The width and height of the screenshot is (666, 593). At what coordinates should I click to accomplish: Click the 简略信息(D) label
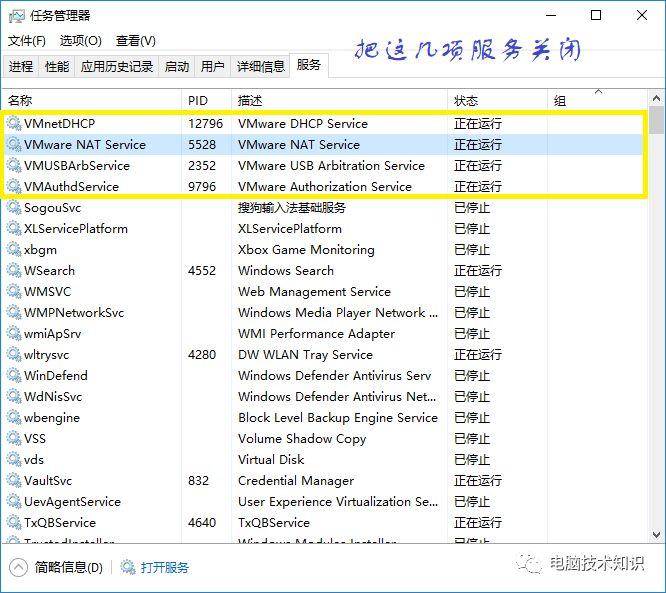click(69, 567)
